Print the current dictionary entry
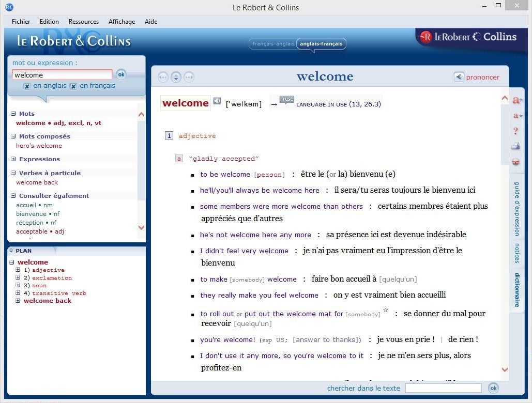Screen dimensions: 532x403 pyautogui.click(x=516, y=146)
